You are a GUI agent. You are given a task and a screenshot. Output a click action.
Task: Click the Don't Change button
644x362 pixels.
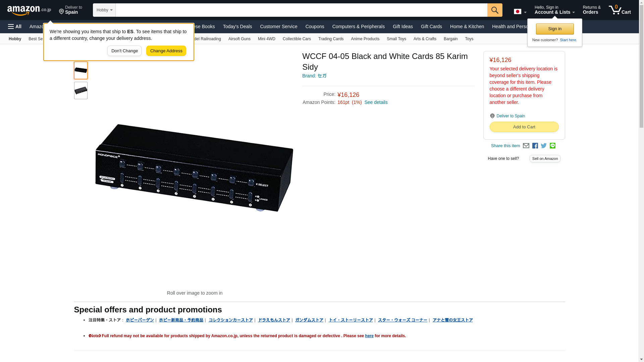click(124, 51)
